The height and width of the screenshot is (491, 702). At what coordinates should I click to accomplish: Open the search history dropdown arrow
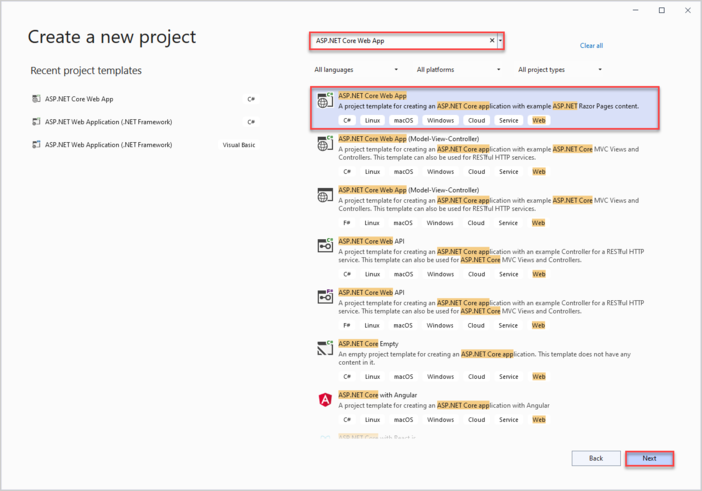click(x=500, y=41)
